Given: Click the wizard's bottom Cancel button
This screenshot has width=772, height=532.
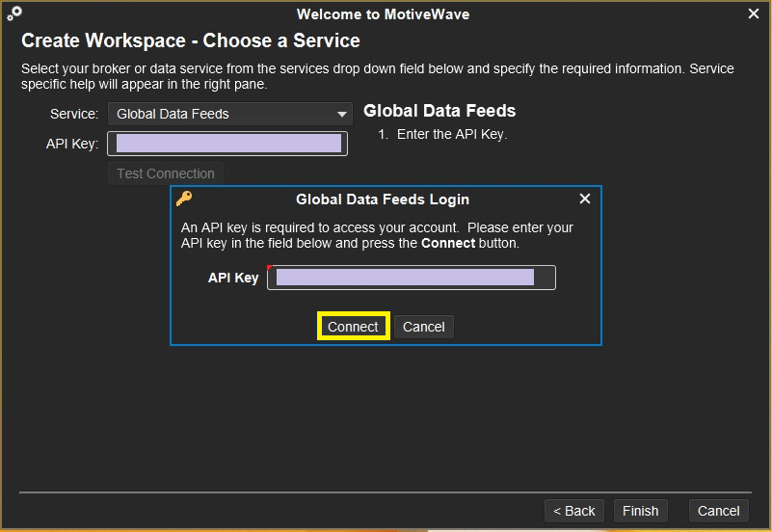Looking at the screenshot, I should (718, 511).
